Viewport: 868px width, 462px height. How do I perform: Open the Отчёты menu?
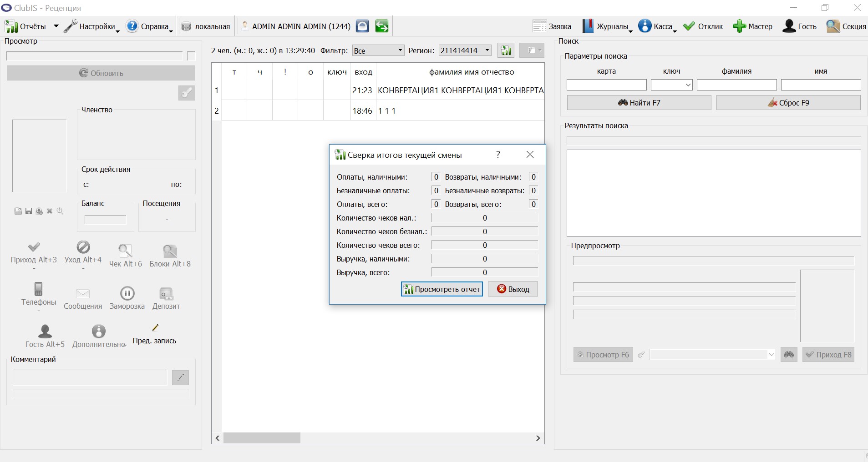tap(31, 26)
